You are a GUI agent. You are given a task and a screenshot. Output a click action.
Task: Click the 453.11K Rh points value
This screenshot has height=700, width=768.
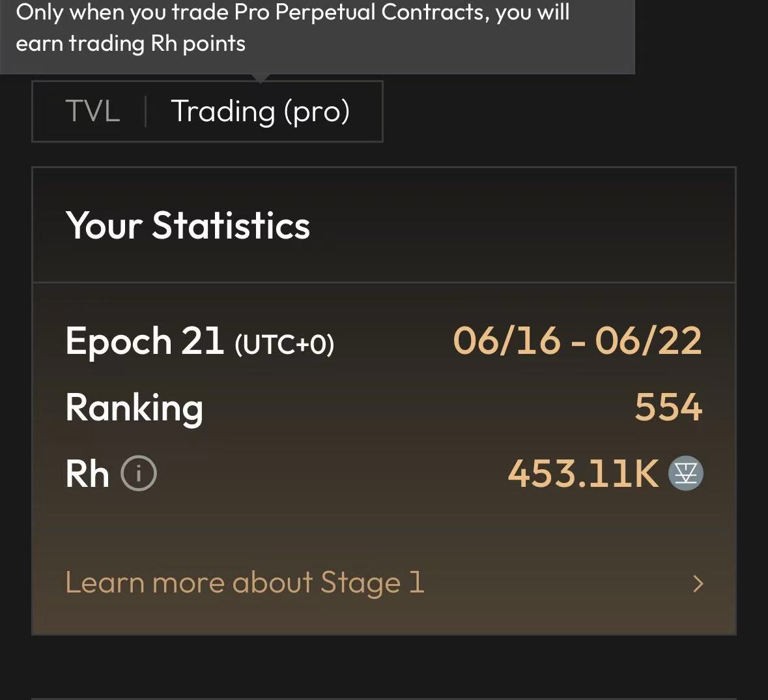(583, 474)
